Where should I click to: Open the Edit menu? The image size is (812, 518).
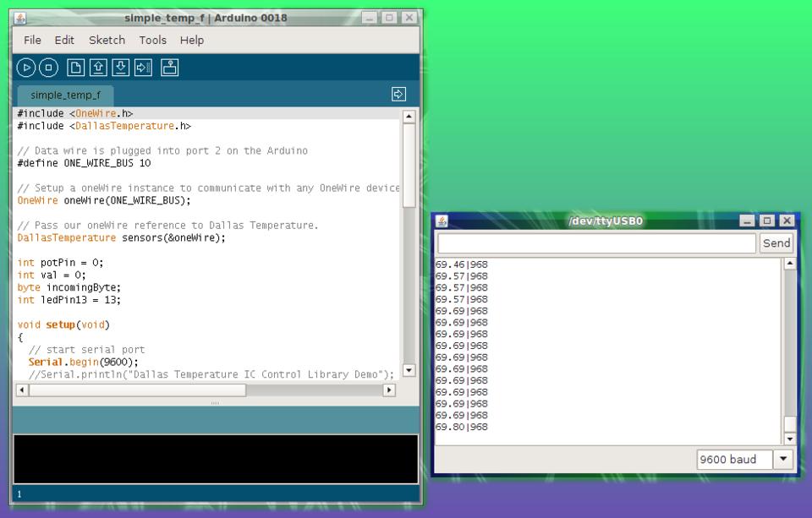[64, 40]
